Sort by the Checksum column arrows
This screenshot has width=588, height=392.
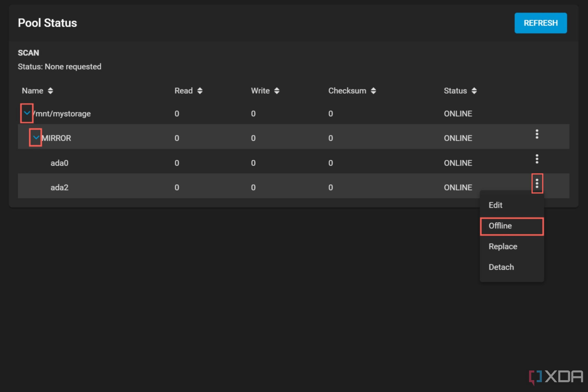point(373,91)
